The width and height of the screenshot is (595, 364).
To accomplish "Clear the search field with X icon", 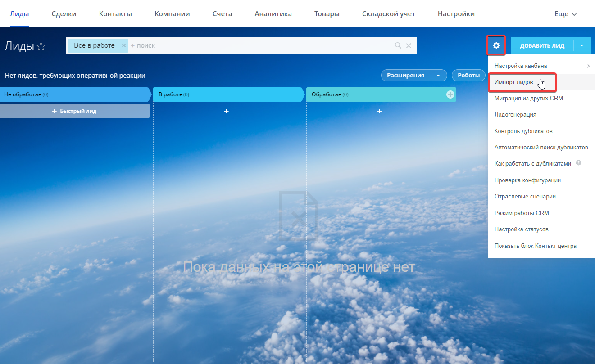I will pyautogui.click(x=409, y=45).
